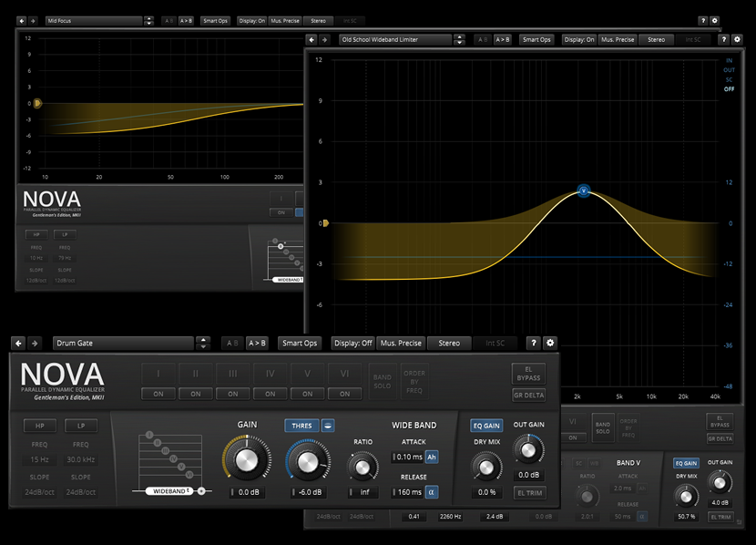
Task: Click the previous preset arrow beside Drum Gate
Action: point(18,344)
